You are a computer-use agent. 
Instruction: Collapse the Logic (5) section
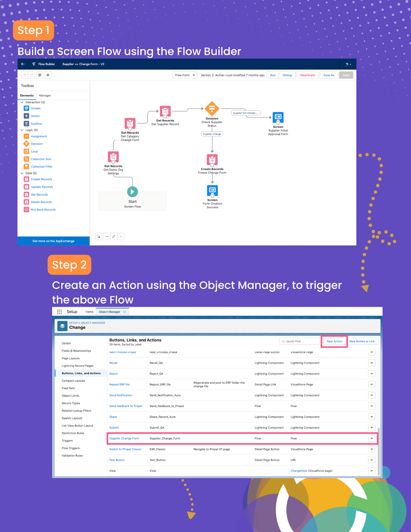point(22,130)
